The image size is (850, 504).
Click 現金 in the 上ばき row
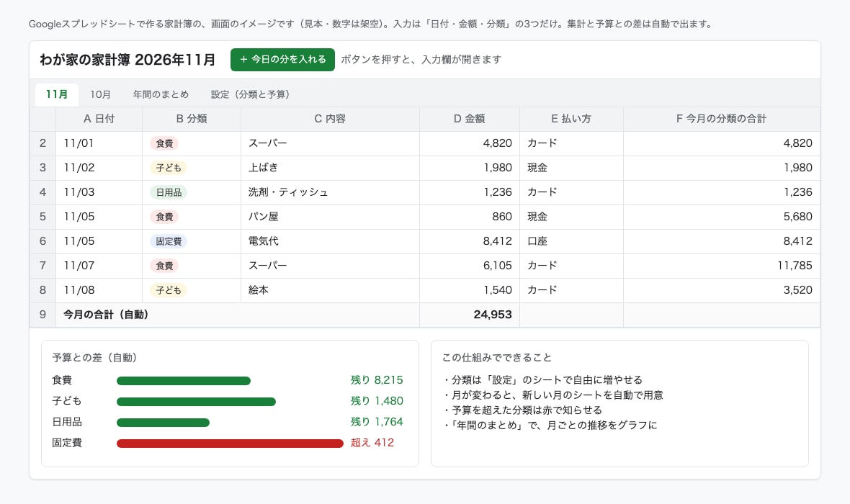[571, 168]
